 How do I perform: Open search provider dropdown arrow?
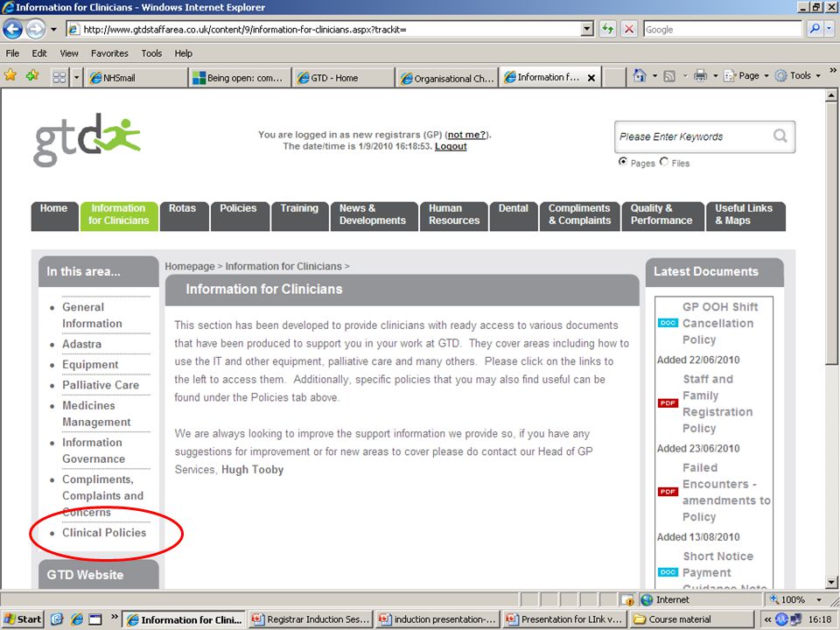[829, 29]
